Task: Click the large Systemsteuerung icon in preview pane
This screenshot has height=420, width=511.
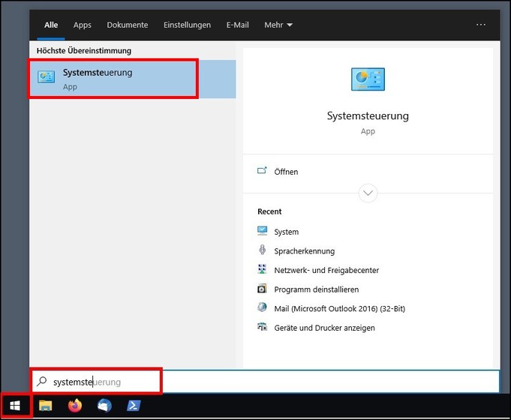Action: point(368,79)
